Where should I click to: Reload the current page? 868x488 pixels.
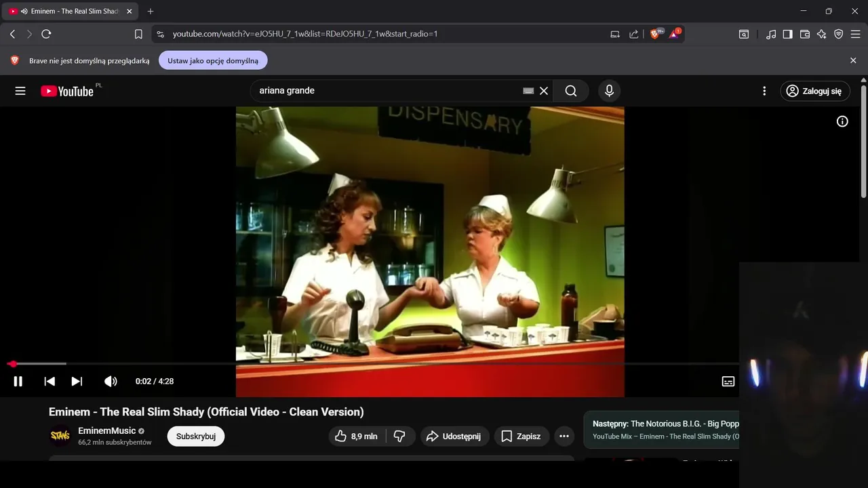click(46, 34)
